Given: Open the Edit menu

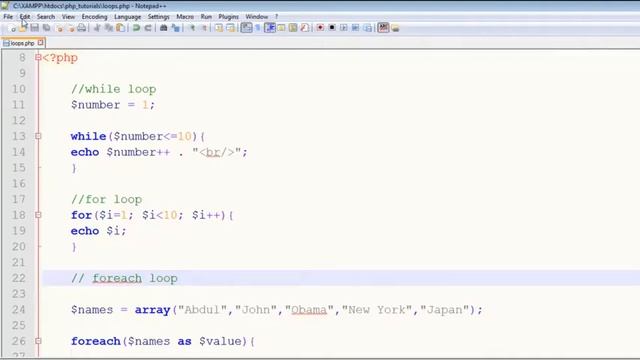Looking at the screenshot, I should [x=25, y=17].
